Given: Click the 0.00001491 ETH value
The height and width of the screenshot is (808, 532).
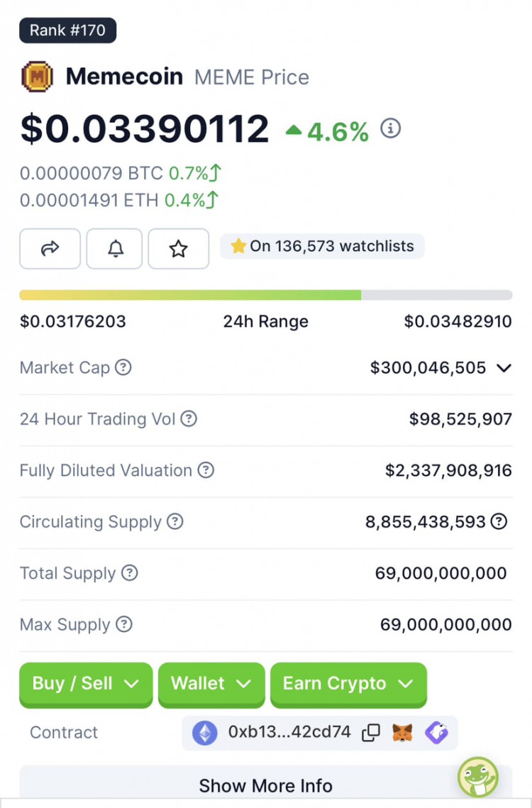Looking at the screenshot, I should [x=89, y=200].
